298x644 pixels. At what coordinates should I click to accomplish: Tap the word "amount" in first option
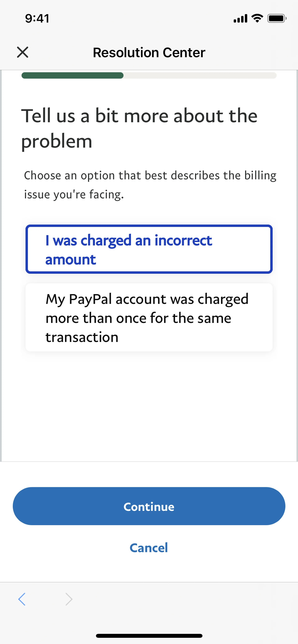71,259
